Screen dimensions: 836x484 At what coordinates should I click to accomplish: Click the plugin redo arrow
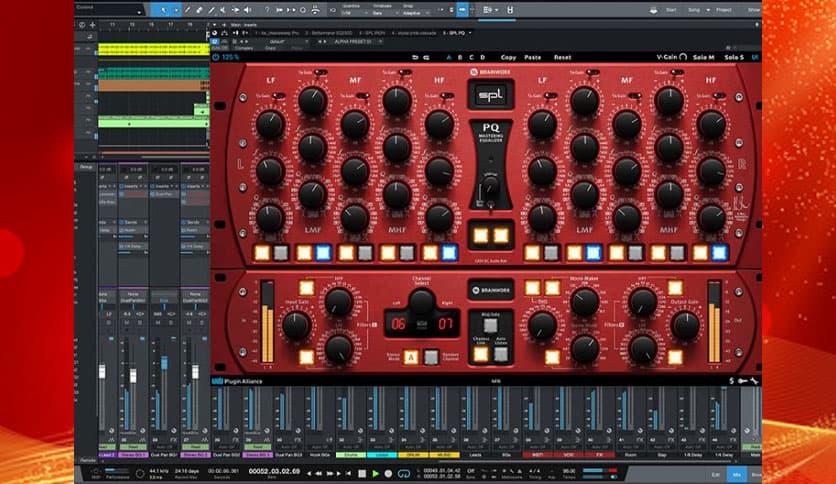point(427,57)
